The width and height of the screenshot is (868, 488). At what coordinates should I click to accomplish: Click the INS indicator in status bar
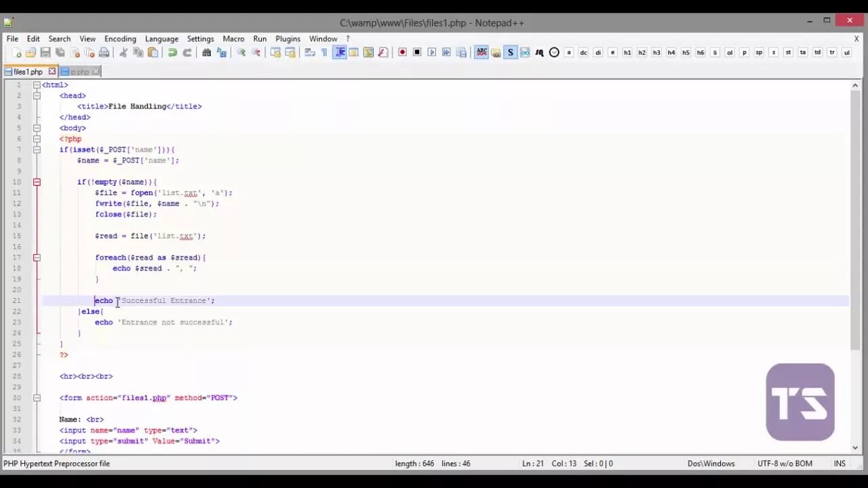click(x=840, y=464)
